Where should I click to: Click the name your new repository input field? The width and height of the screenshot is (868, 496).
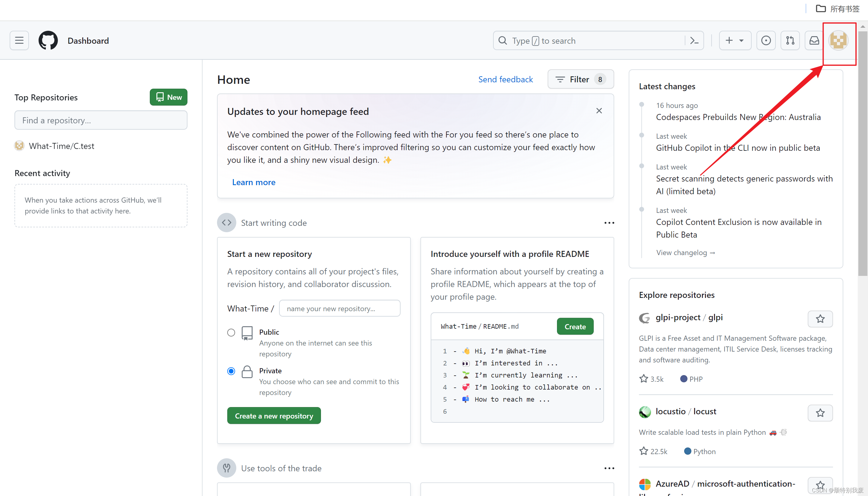click(x=339, y=308)
